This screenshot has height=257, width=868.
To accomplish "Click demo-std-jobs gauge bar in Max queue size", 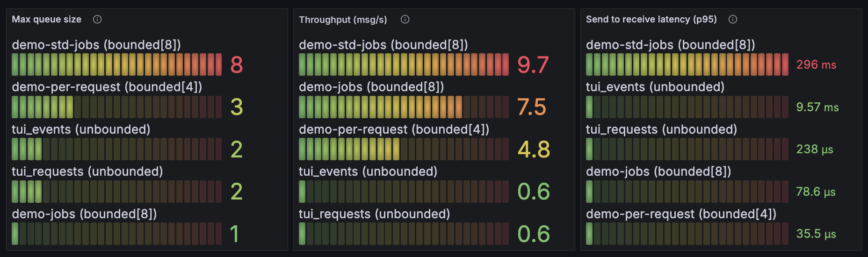I will click(116, 64).
